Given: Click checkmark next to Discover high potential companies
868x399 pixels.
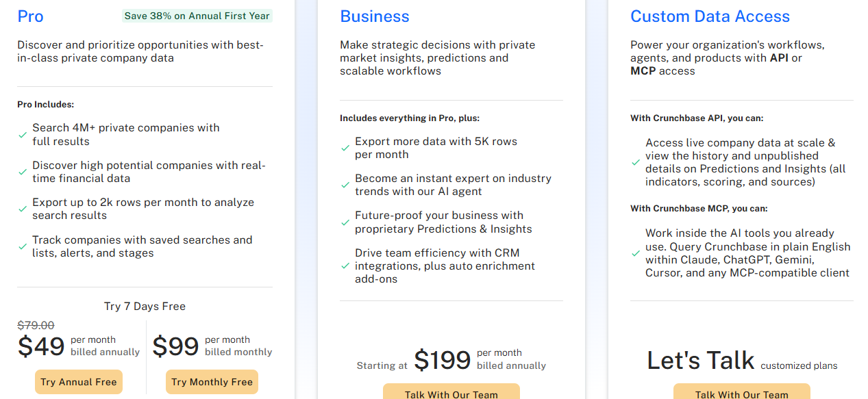Looking at the screenshot, I should tap(23, 172).
